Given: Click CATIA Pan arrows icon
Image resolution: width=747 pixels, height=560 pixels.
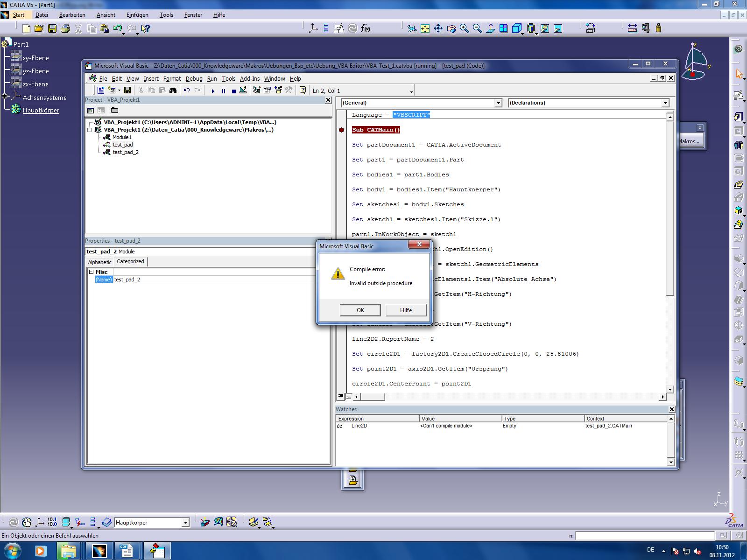Looking at the screenshot, I should point(438,28).
